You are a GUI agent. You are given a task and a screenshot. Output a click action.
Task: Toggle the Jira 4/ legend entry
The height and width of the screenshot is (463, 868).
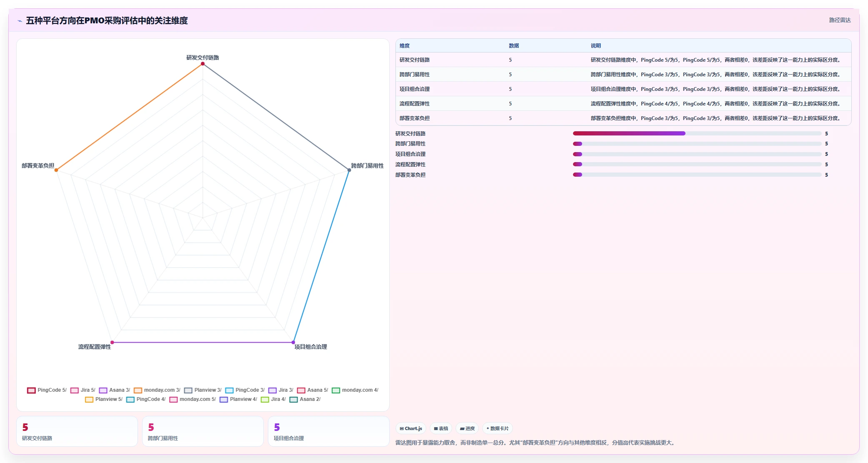click(273, 399)
